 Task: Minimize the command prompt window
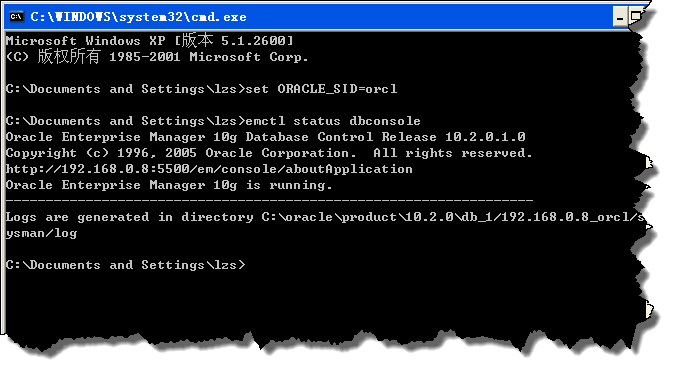pyautogui.click(x=620, y=18)
